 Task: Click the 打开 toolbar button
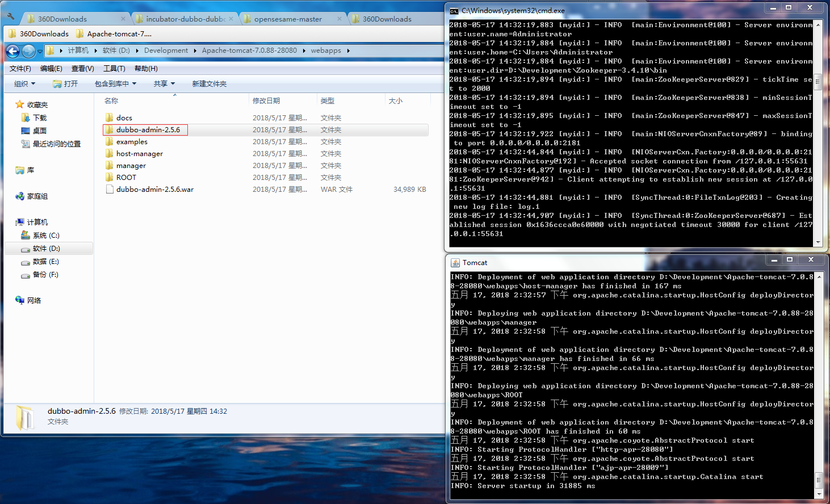65,84
